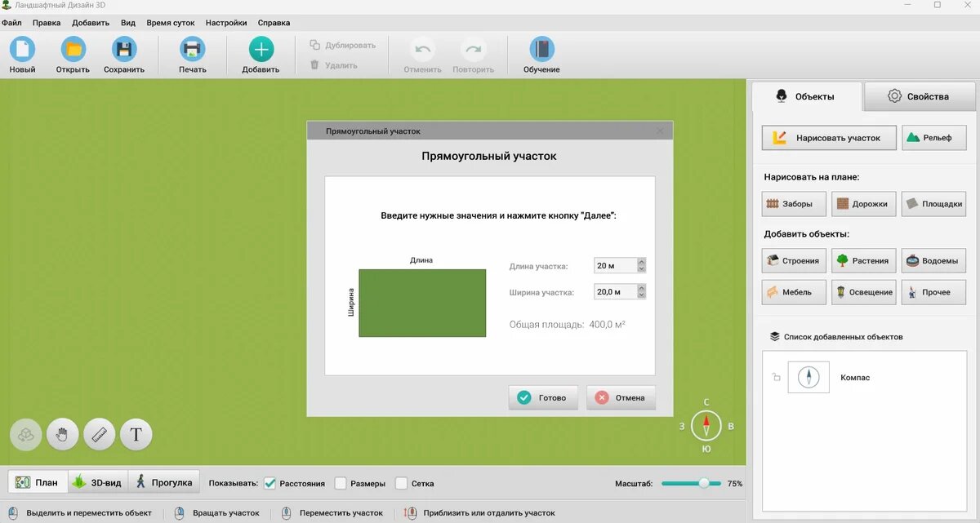Image resolution: width=980 pixels, height=523 pixels.
Task: Switch to the 3D-вид view tab
Action: (97, 482)
